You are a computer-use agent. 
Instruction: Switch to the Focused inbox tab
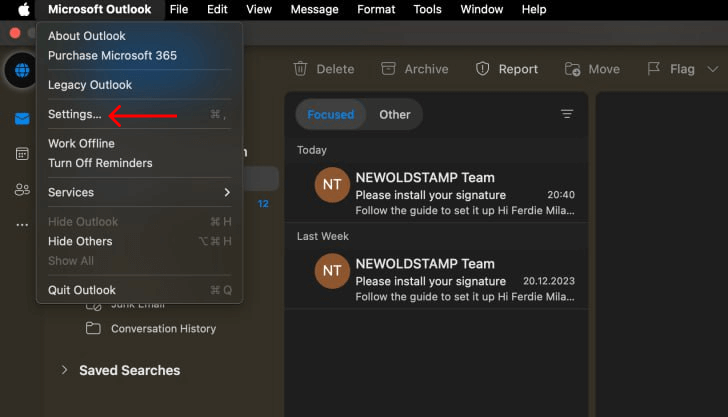click(330, 114)
